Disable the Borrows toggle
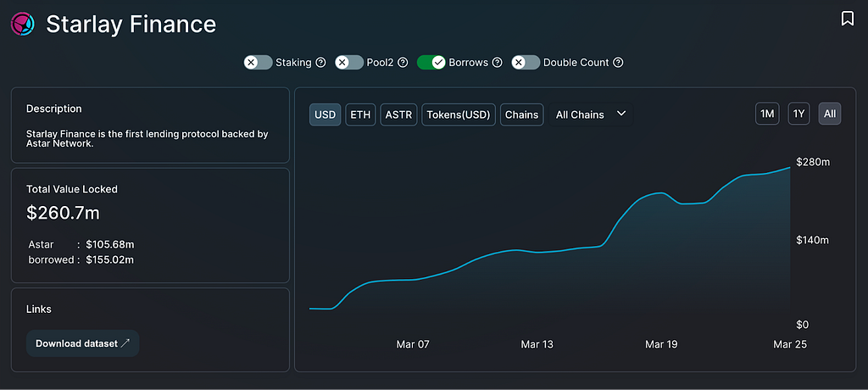Viewport: 868px width, 390px height. pyautogui.click(x=431, y=63)
